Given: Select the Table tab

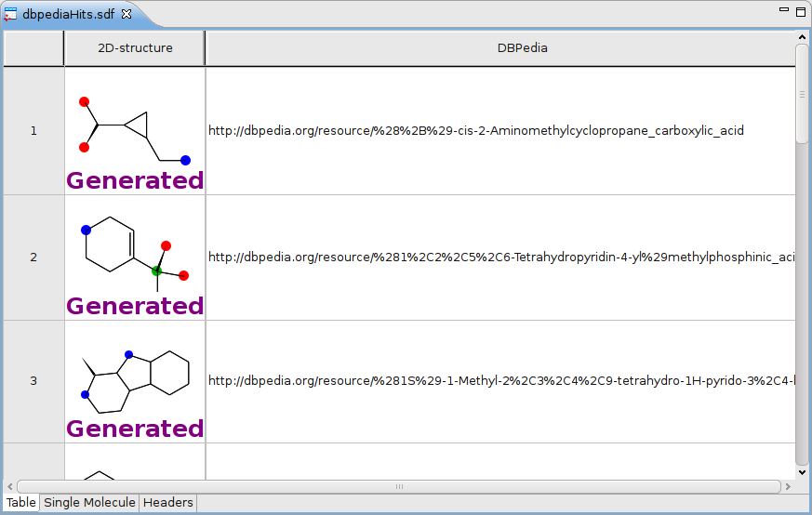Looking at the screenshot, I should [21, 503].
